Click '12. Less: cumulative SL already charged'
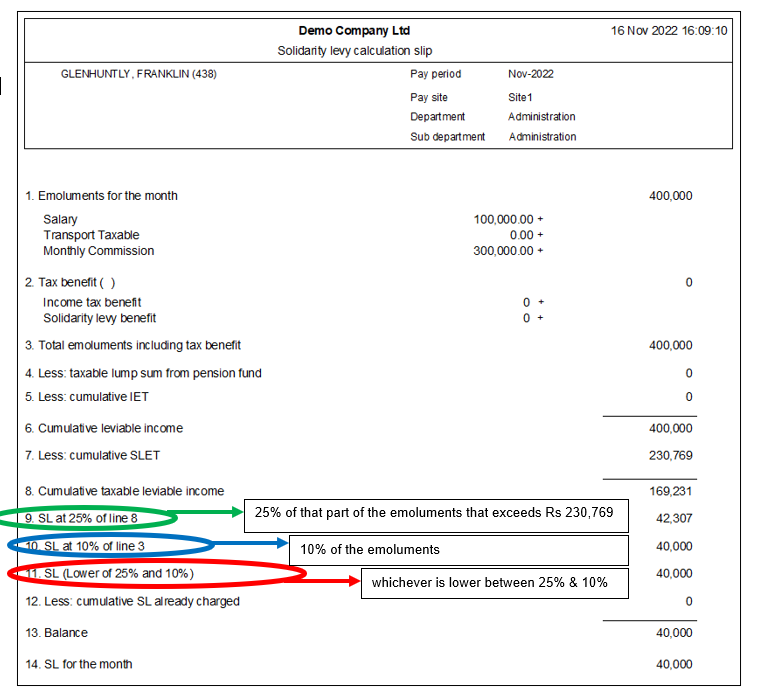This screenshot has height=698, width=757. click(132, 601)
